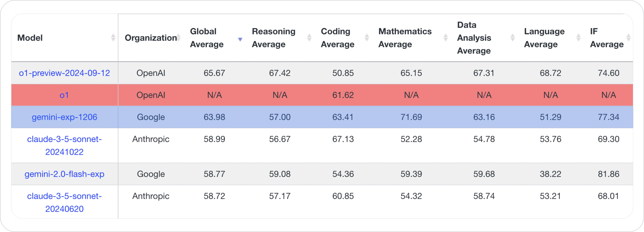The height and width of the screenshot is (232, 644).
Task: Open the gemini-exp-1206 model link
Action: click(x=64, y=117)
